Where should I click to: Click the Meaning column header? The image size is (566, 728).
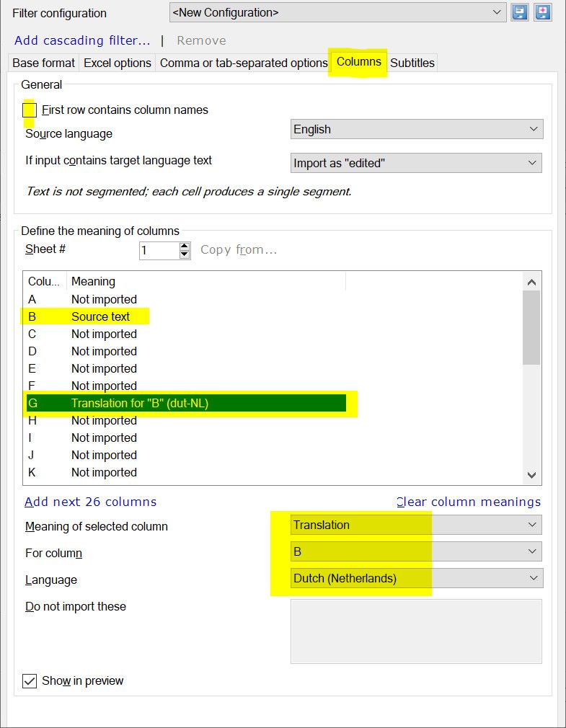point(206,281)
